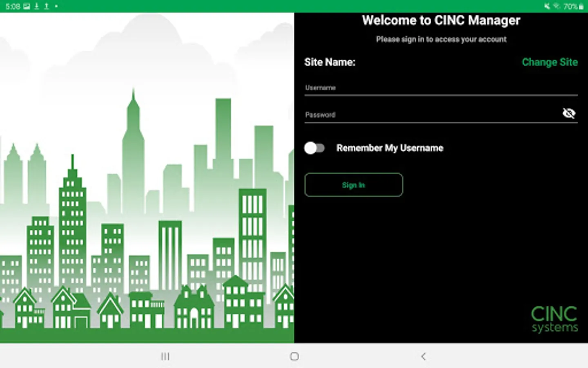Tap the upload notification icon in status bar
The width and height of the screenshot is (588, 368).
47,6
